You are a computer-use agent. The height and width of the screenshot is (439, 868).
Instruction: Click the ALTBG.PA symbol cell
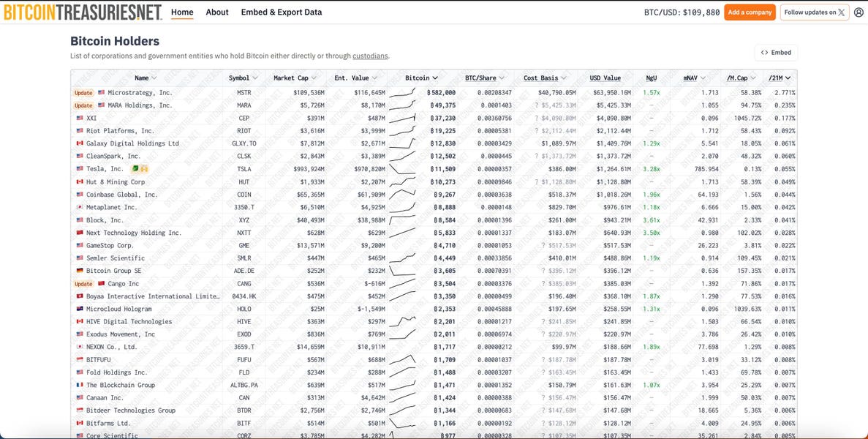(x=243, y=385)
